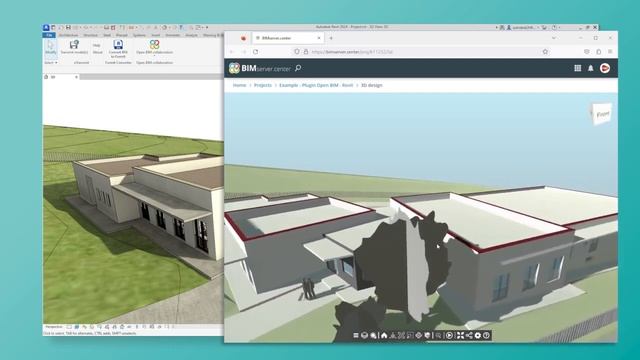The width and height of the screenshot is (640, 360).
Task: Open viewer settings gear icon
Action: [478, 335]
